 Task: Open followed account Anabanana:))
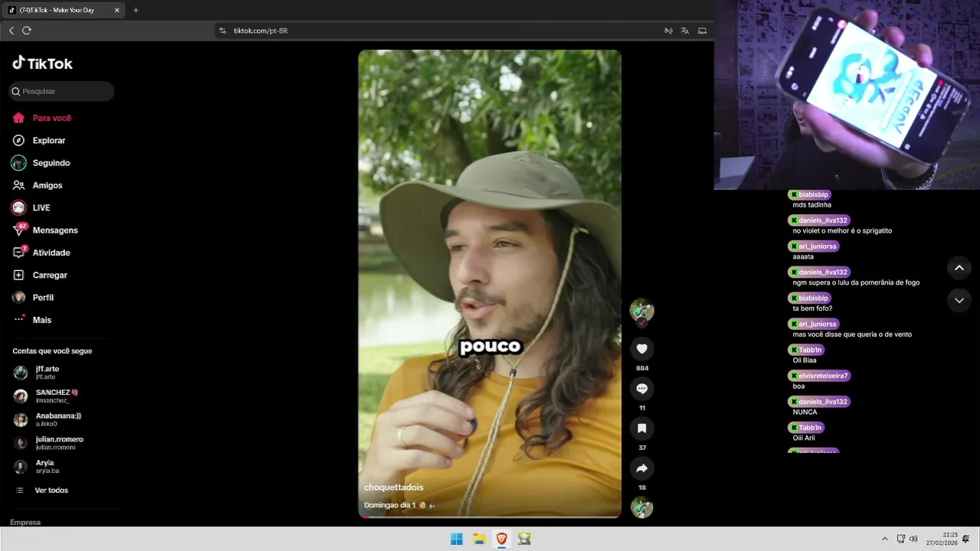47,419
